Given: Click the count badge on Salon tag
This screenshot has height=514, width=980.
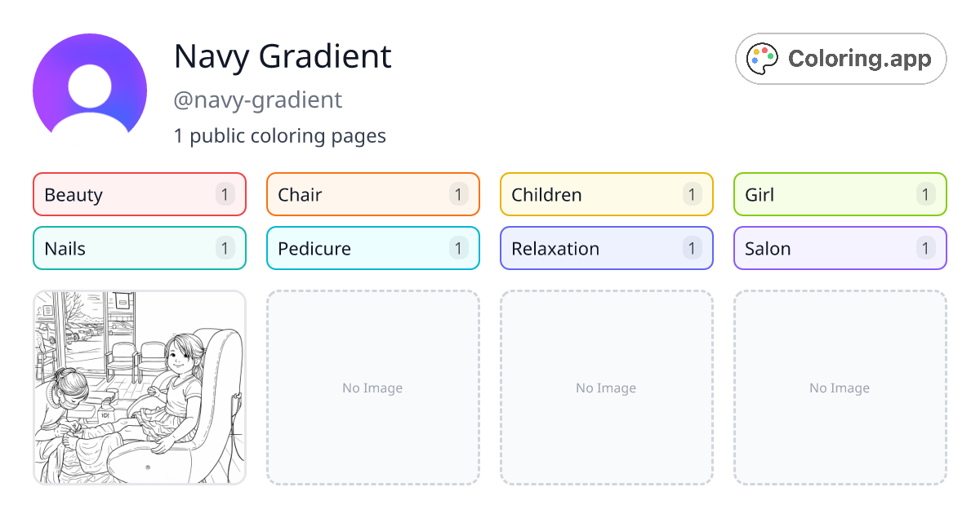Looking at the screenshot, I should click(925, 248).
